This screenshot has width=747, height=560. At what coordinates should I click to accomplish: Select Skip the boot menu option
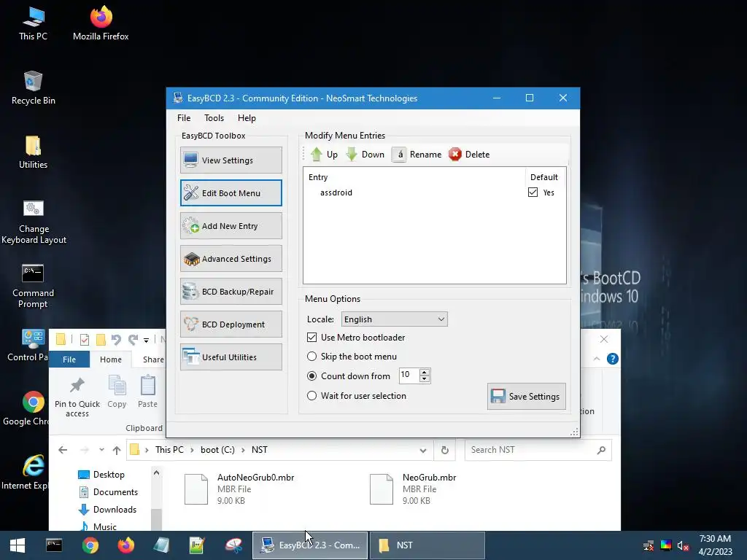coord(311,356)
